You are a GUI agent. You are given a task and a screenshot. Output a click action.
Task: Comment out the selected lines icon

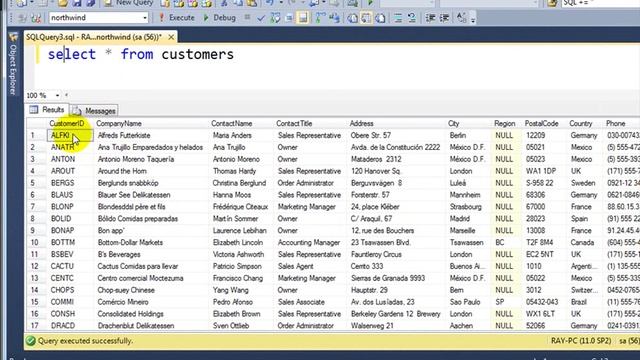[398, 18]
